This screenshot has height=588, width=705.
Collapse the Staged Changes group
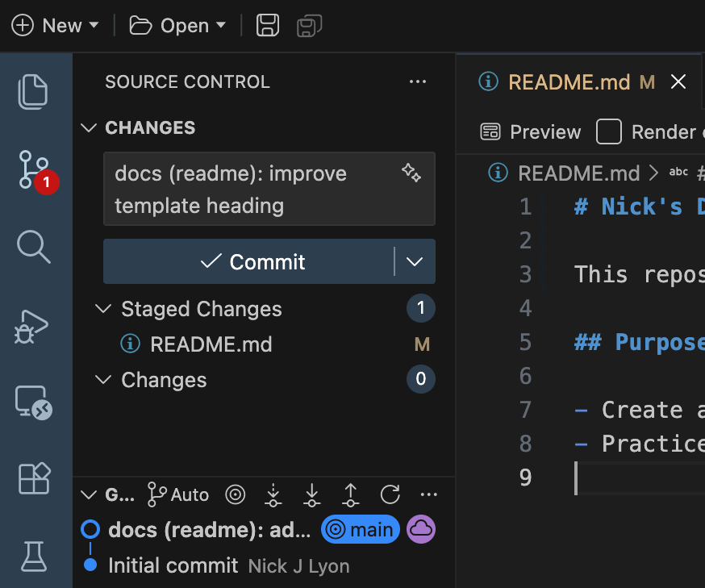tap(103, 309)
